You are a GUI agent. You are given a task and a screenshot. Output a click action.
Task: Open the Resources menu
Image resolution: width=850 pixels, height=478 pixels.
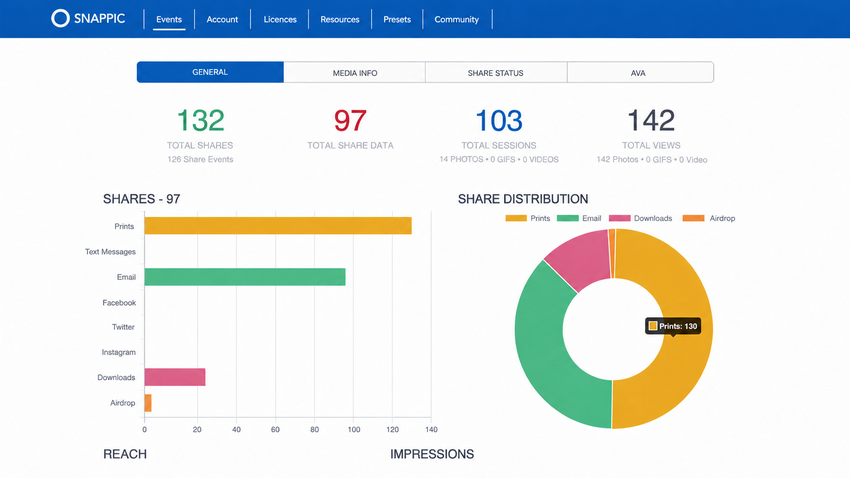[x=340, y=20]
